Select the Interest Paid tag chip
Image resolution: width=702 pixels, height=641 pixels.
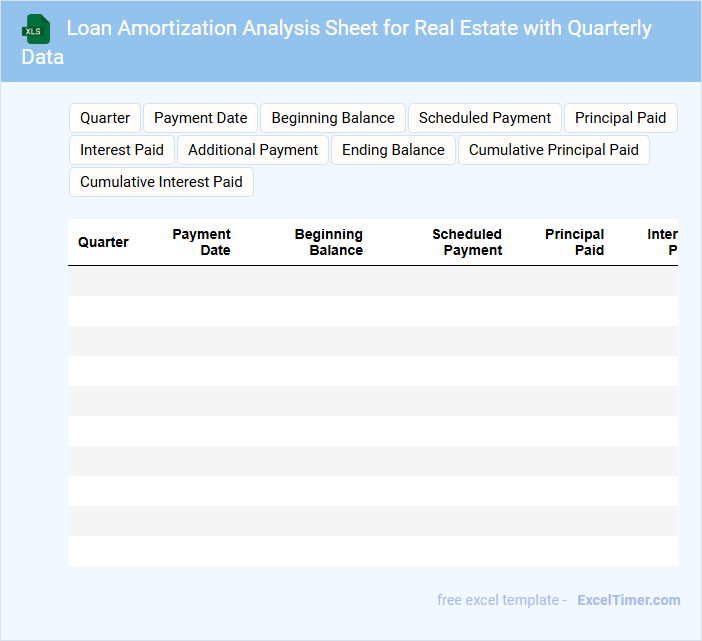point(122,150)
